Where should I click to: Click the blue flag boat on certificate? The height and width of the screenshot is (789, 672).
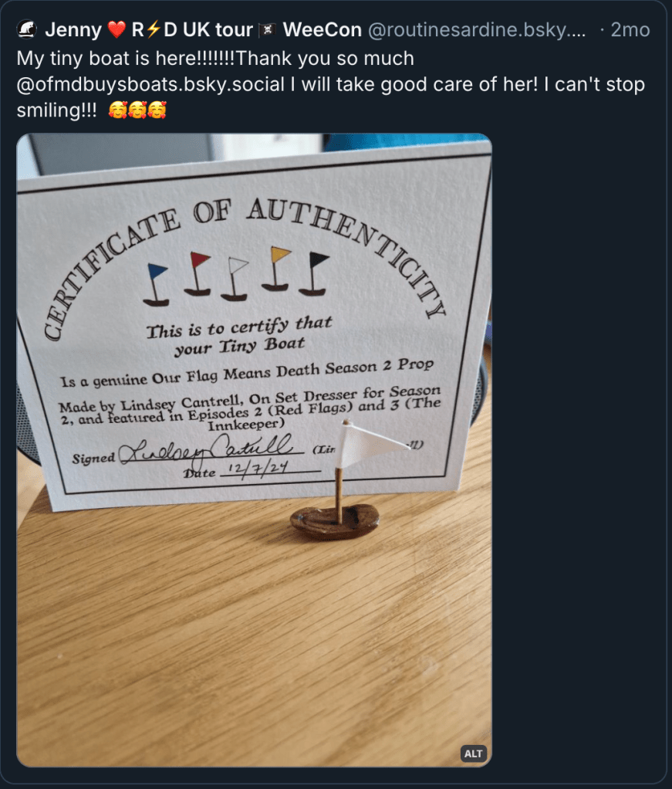(x=157, y=283)
